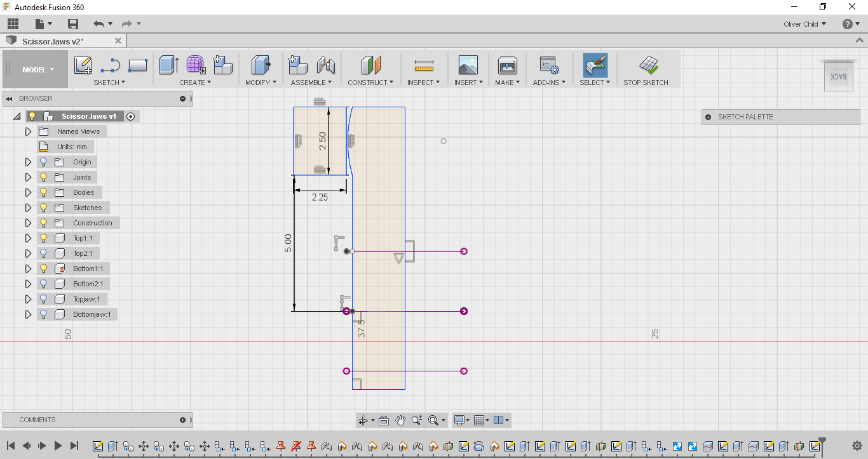Viewport: 868px width, 459px height.
Task: Activate ScissorJaws v1 root component radio button
Action: pos(130,116)
